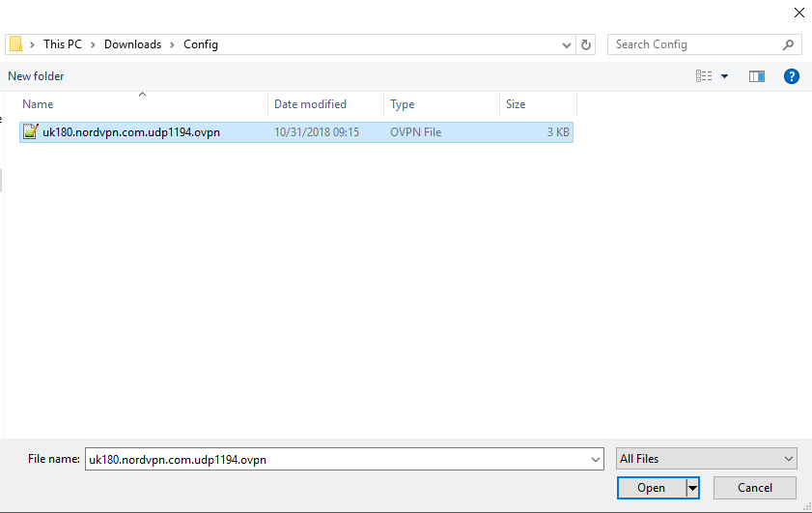
Task: Go to the Downloads breadcrumb
Action: 132,44
